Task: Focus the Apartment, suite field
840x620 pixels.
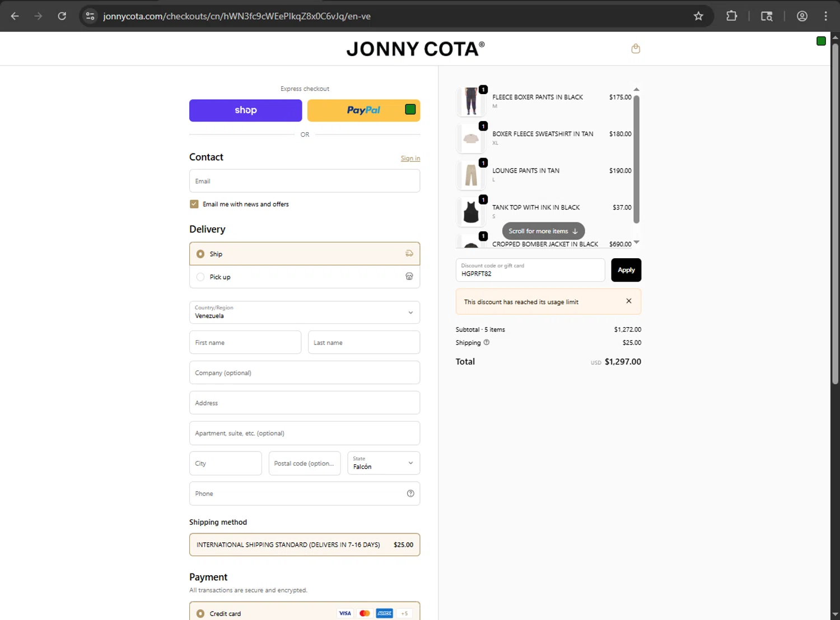Action: 305,433
